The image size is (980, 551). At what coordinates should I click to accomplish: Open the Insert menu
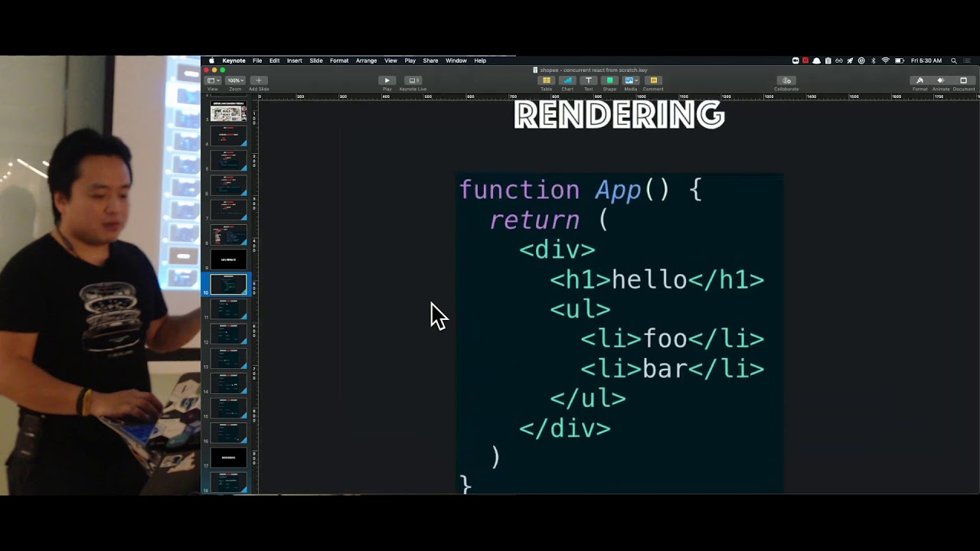(x=295, y=60)
